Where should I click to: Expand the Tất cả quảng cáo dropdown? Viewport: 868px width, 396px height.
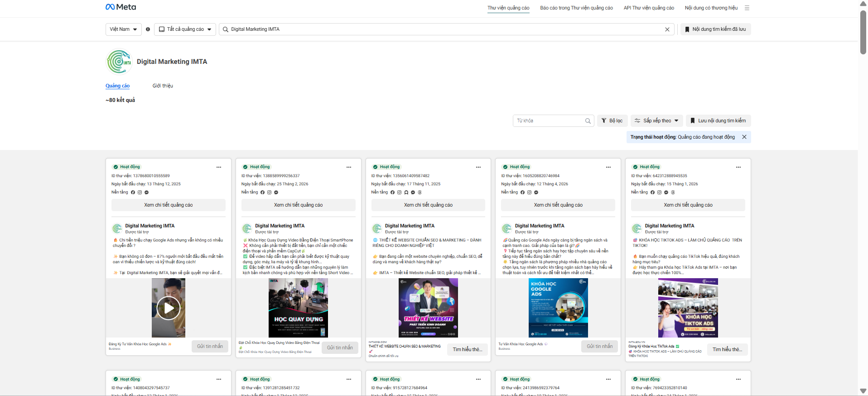pos(185,29)
